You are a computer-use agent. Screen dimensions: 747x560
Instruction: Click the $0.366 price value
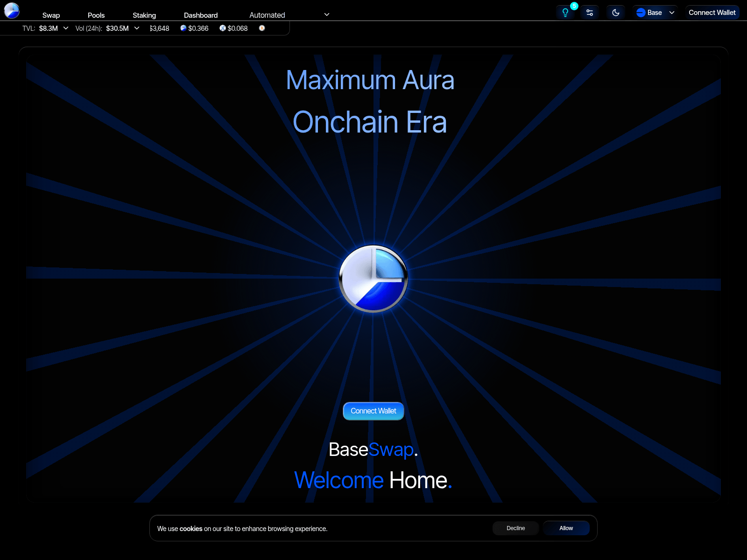(x=198, y=28)
